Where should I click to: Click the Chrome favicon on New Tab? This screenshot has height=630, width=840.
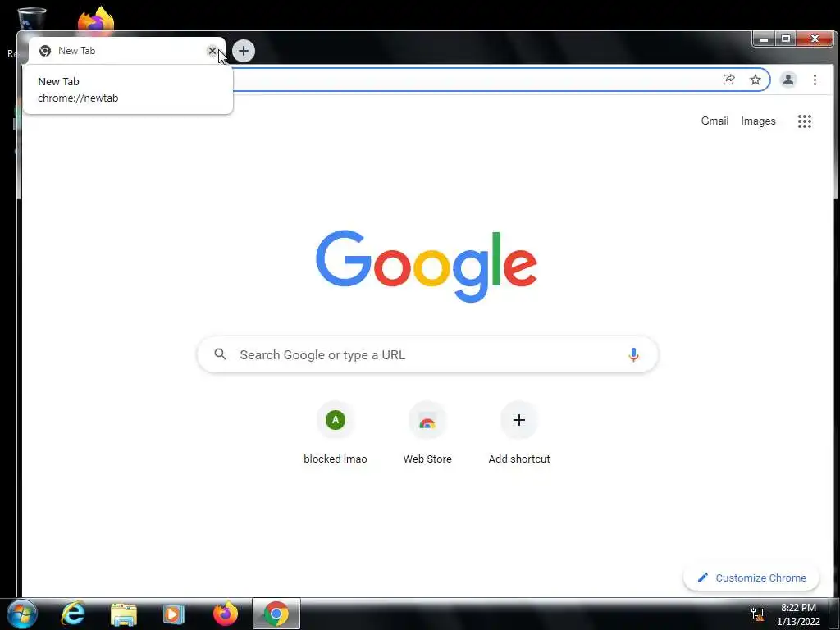pyautogui.click(x=45, y=51)
